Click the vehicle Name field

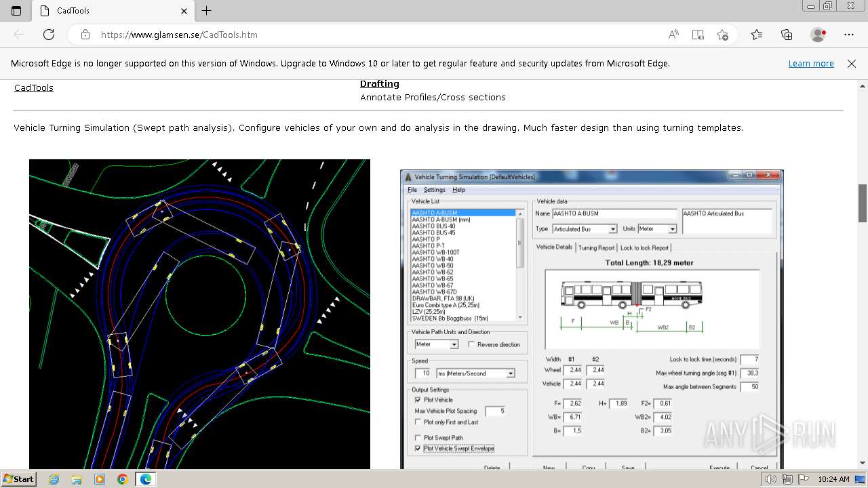click(614, 213)
